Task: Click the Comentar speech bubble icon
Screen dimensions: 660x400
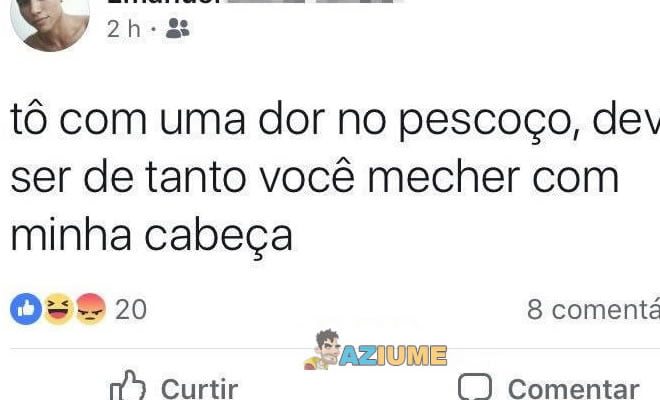Action: pos(475,387)
